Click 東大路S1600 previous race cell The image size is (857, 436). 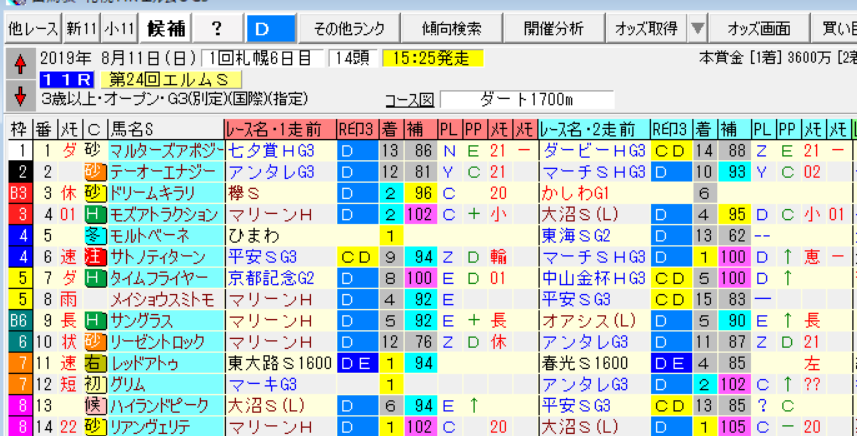click(281, 364)
